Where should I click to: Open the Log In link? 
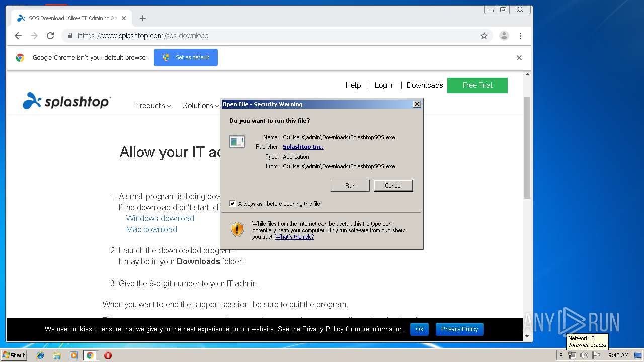coord(384,85)
